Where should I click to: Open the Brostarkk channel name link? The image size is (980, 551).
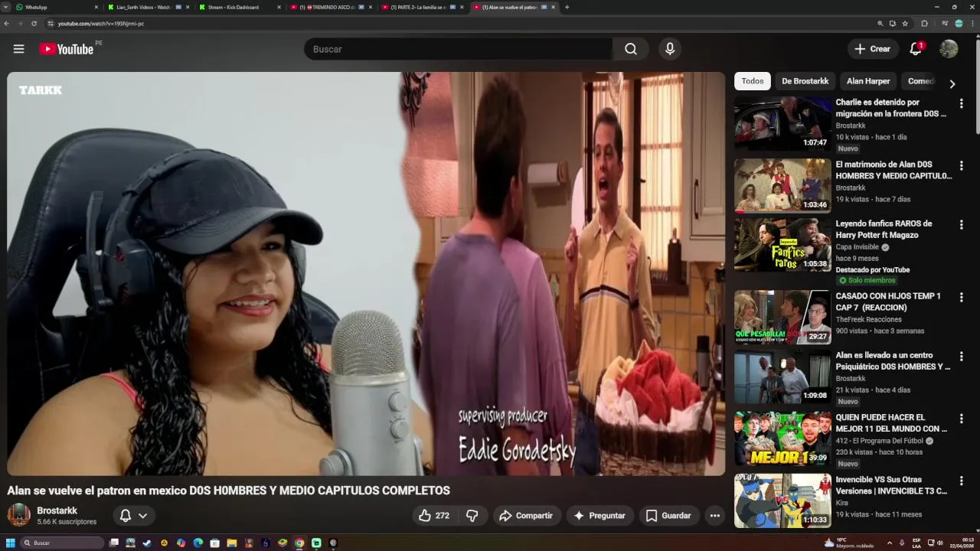[x=57, y=510]
